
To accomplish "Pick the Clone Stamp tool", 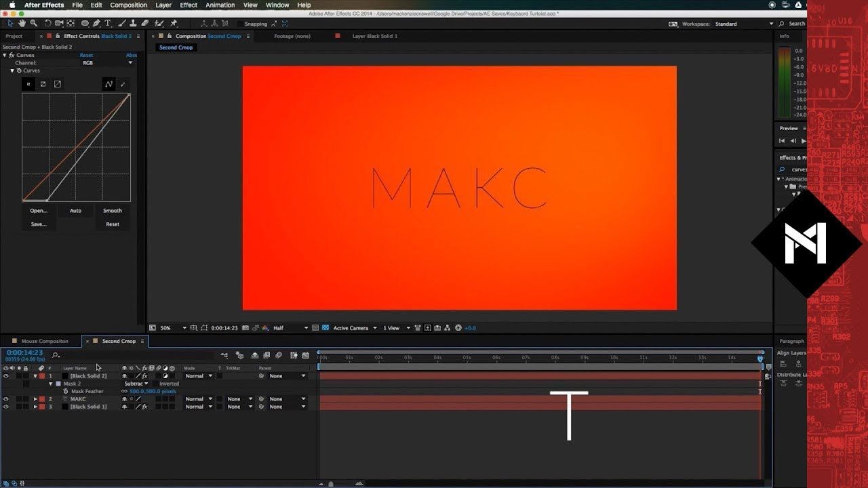I will 133,23.
